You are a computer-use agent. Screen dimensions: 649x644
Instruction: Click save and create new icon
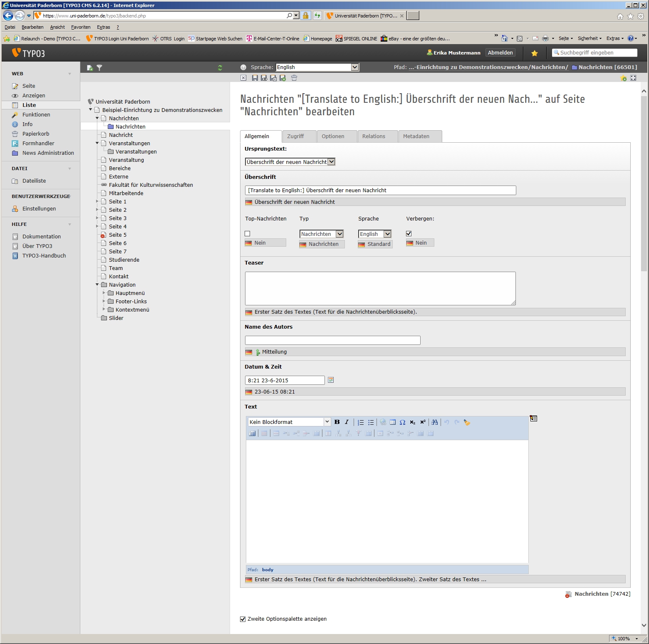283,78
